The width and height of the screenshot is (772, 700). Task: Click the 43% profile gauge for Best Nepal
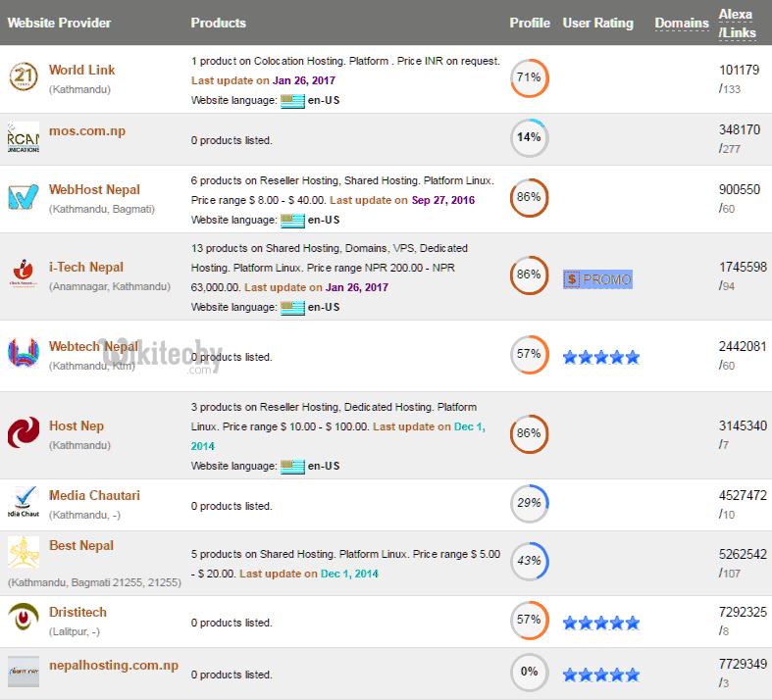530,561
